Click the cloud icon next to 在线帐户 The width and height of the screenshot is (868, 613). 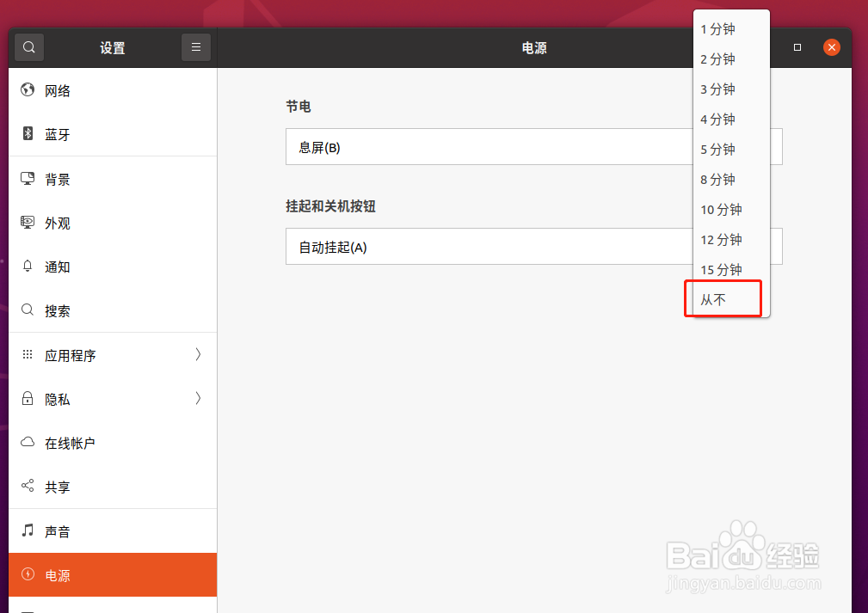click(28, 442)
